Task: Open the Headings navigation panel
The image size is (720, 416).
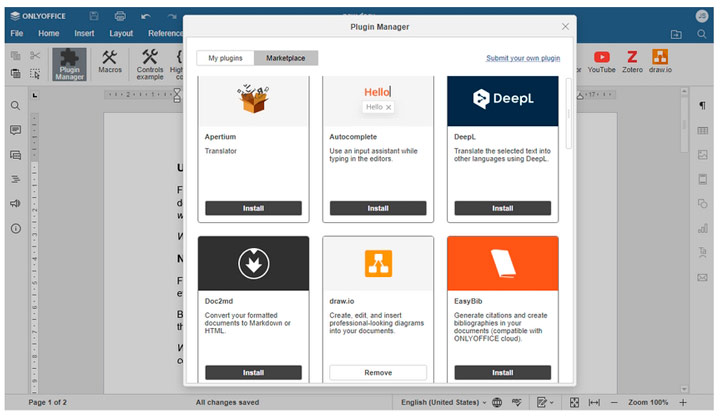Action: pyautogui.click(x=15, y=179)
